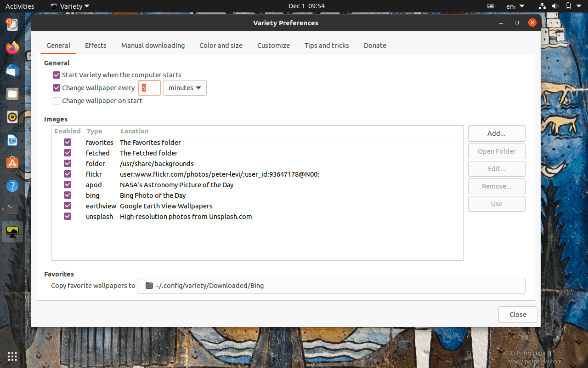Click the Variety icon in the dock
588x368 pixels.
coord(12,232)
